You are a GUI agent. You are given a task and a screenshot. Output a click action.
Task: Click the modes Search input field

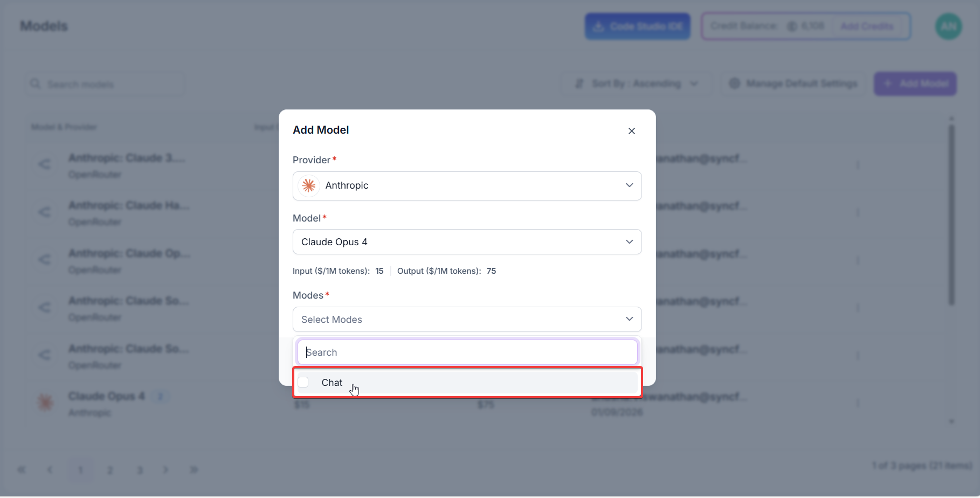coord(467,352)
